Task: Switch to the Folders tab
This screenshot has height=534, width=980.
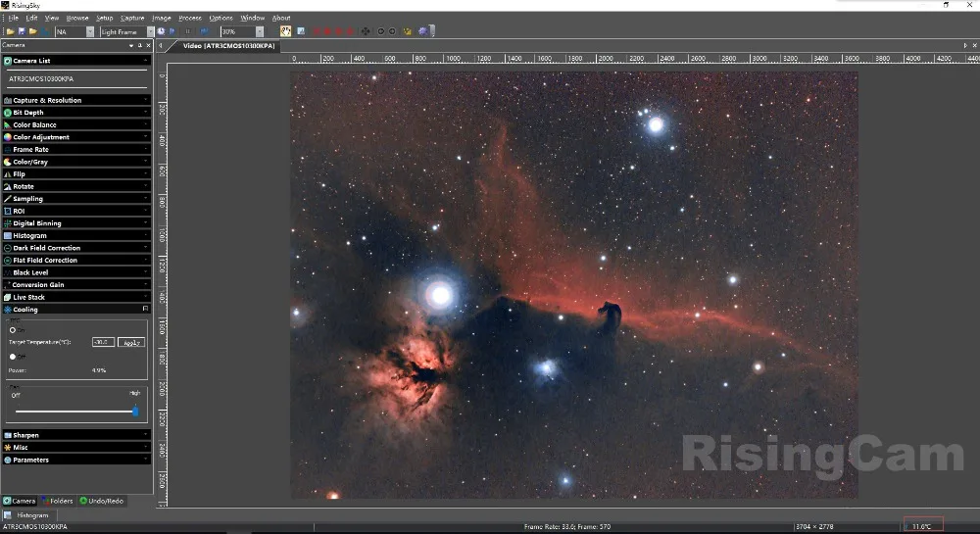Action: [58, 501]
